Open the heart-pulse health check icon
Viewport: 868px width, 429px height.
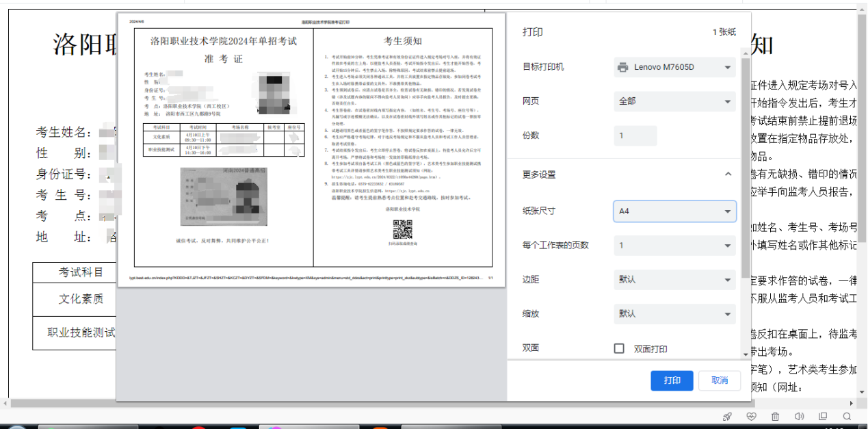coord(751,417)
